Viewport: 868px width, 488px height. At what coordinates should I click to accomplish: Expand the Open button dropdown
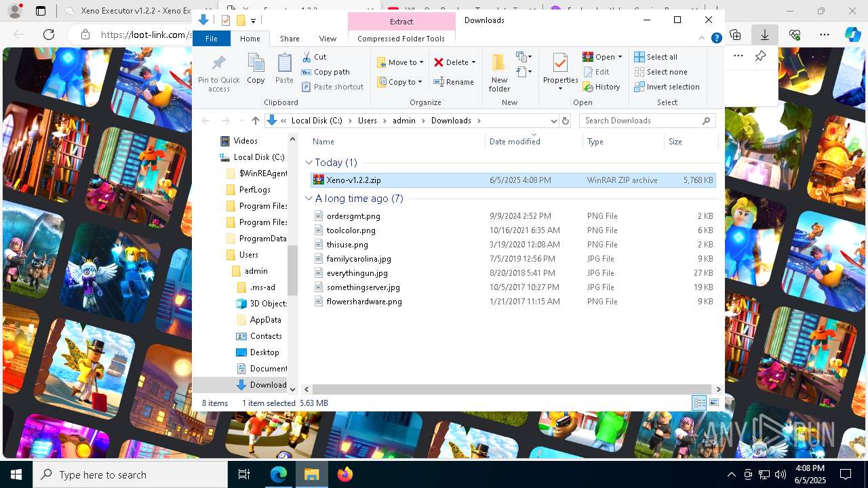click(620, 57)
